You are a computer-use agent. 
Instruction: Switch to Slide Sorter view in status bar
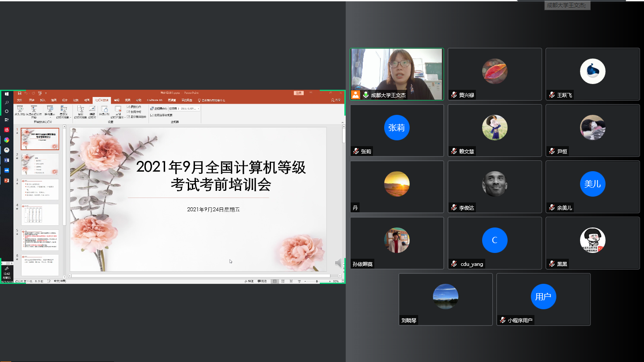click(x=283, y=281)
